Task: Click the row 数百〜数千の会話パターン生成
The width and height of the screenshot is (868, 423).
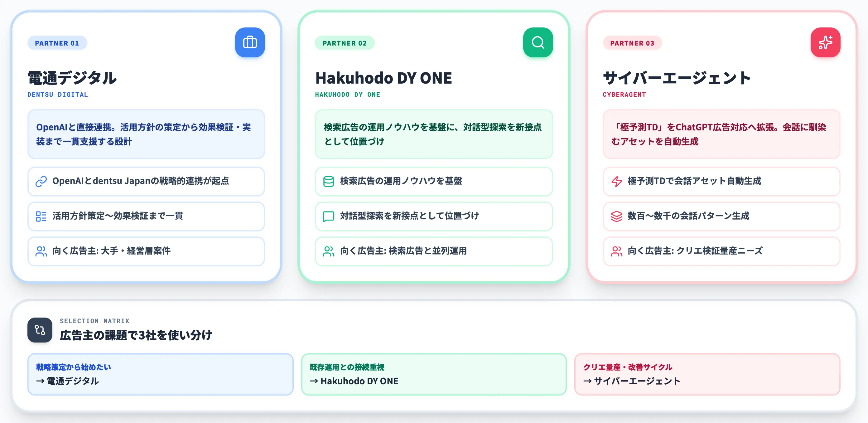Action: coord(721,216)
